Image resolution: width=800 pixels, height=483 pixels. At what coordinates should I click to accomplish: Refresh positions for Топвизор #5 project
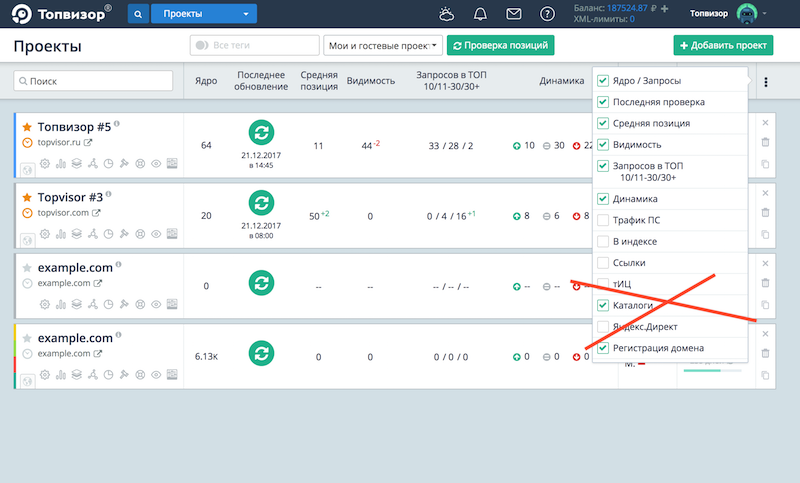(x=261, y=132)
